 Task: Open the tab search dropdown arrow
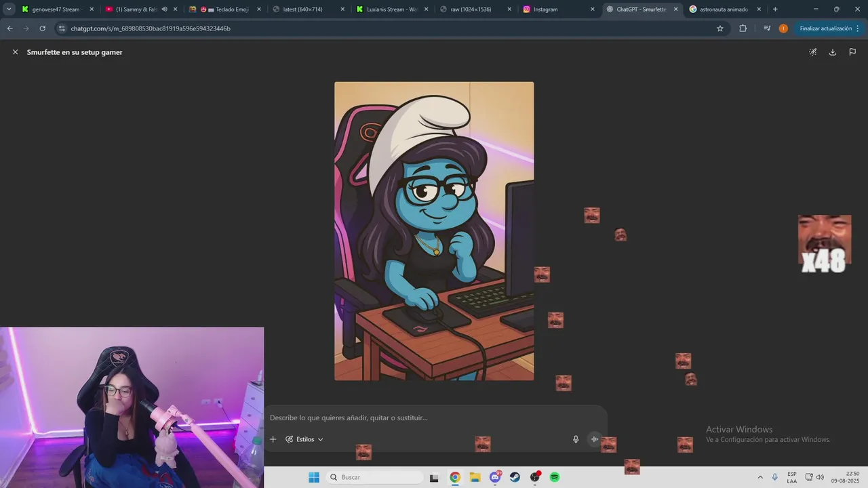[9, 9]
